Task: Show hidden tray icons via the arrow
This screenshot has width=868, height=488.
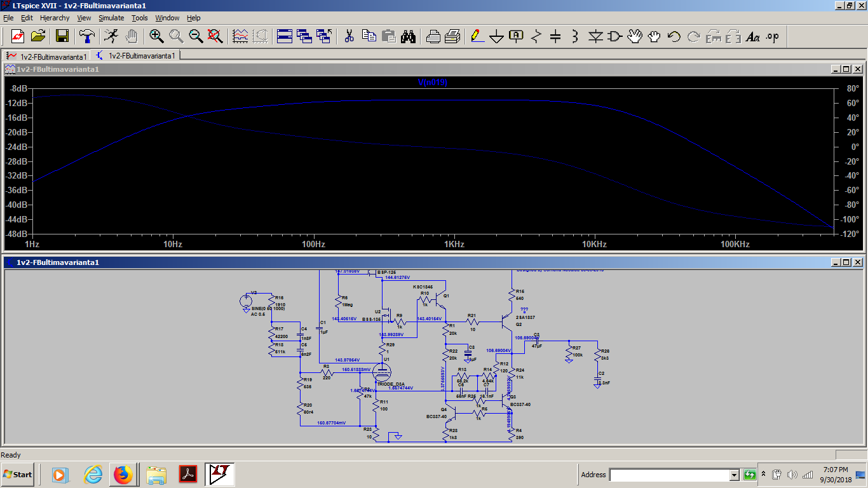Action: pos(764,475)
